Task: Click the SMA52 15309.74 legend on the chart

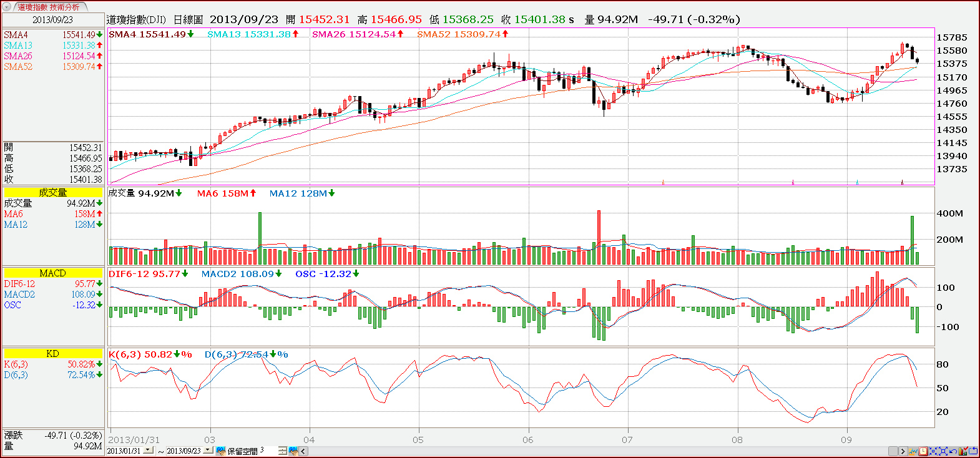Action: (x=463, y=34)
